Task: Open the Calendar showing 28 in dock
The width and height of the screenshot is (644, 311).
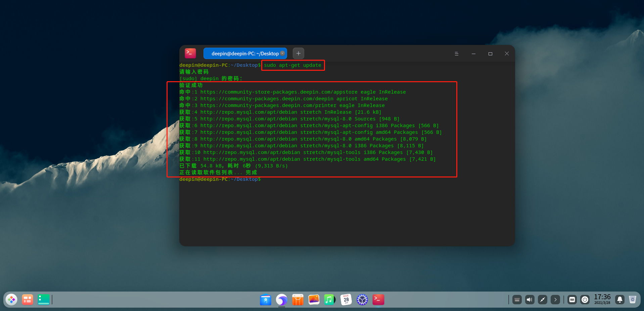Action: pos(346,300)
